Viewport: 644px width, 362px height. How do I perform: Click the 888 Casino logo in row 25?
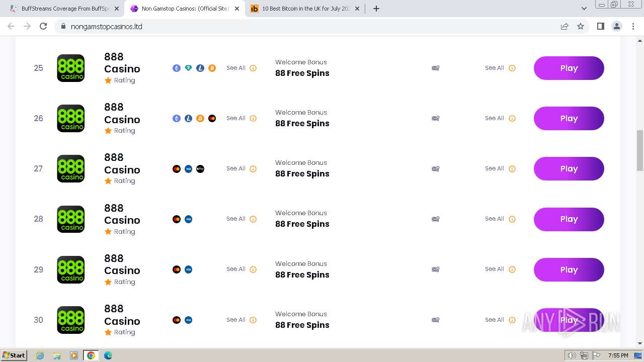tap(70, 68)
